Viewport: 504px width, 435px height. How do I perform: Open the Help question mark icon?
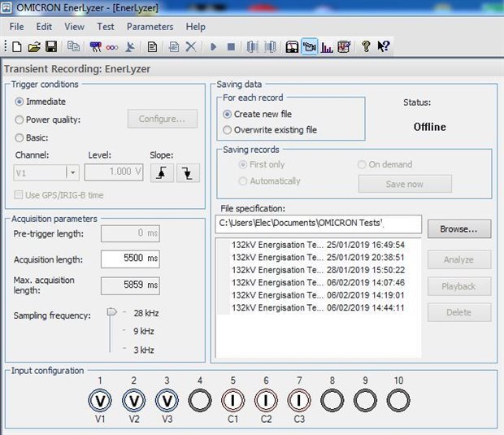(x=366, y=47)
